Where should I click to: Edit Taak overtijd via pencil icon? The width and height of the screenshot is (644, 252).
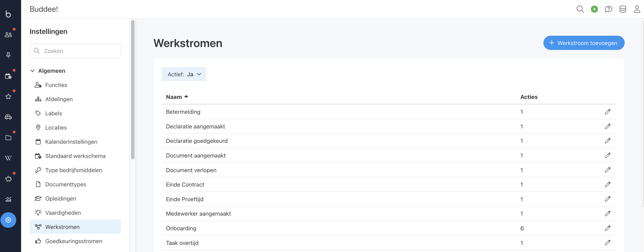(x=608, y=242)
